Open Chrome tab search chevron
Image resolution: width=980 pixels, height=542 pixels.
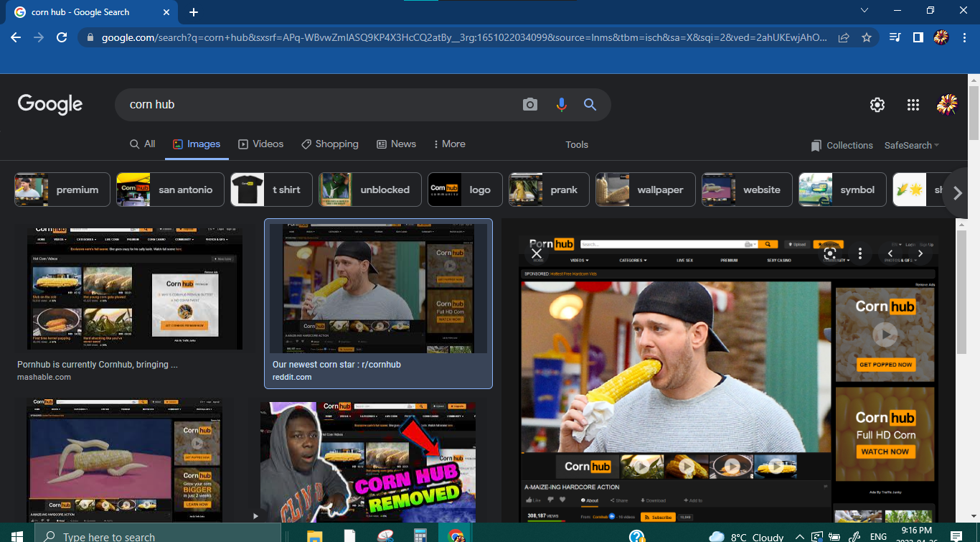coord(864,11)
